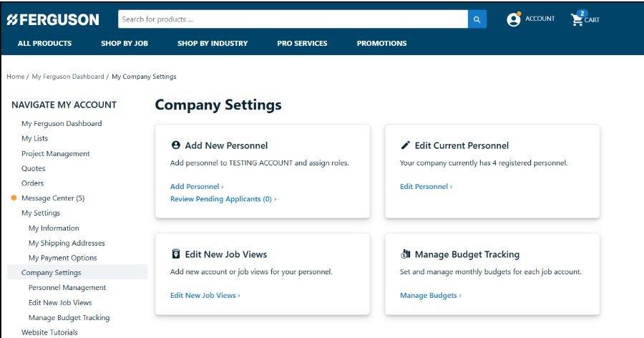Click the Add New Personnel card title
Image resolution: width=644 pixels, height=338 pixels.
[x=226, y=145]
